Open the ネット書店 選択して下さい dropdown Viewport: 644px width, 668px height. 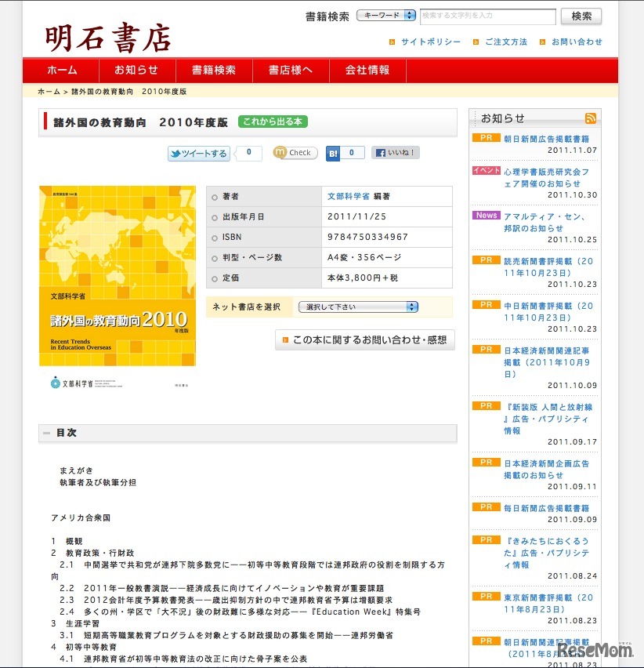(x=357, y=307)
